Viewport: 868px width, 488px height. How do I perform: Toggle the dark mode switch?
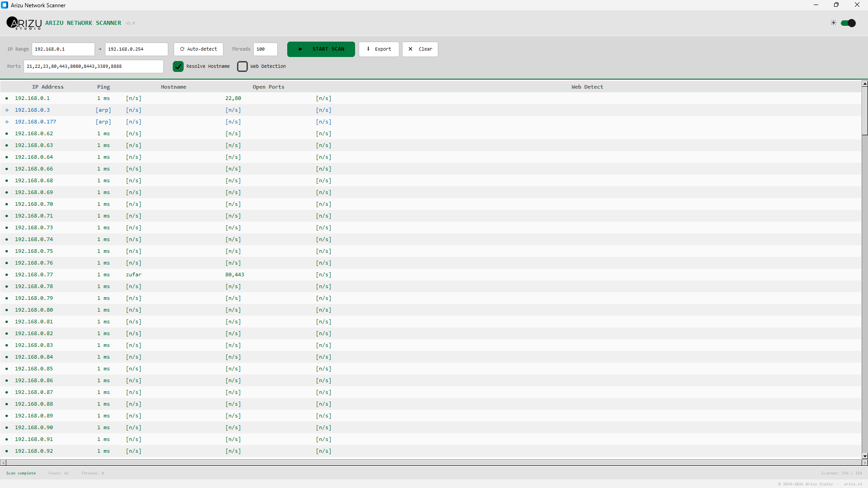[x=848, y=23]
